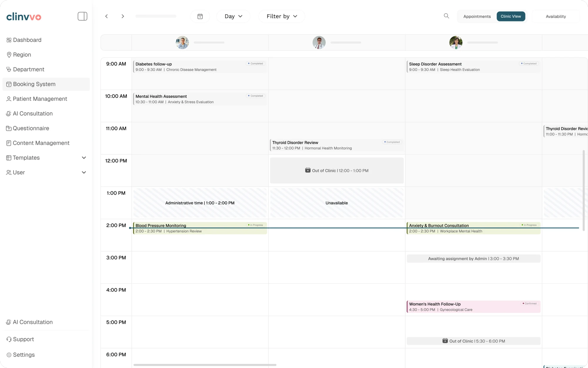Click In Progress badge on Blood Pressure Monitoring

click(255, 225)
